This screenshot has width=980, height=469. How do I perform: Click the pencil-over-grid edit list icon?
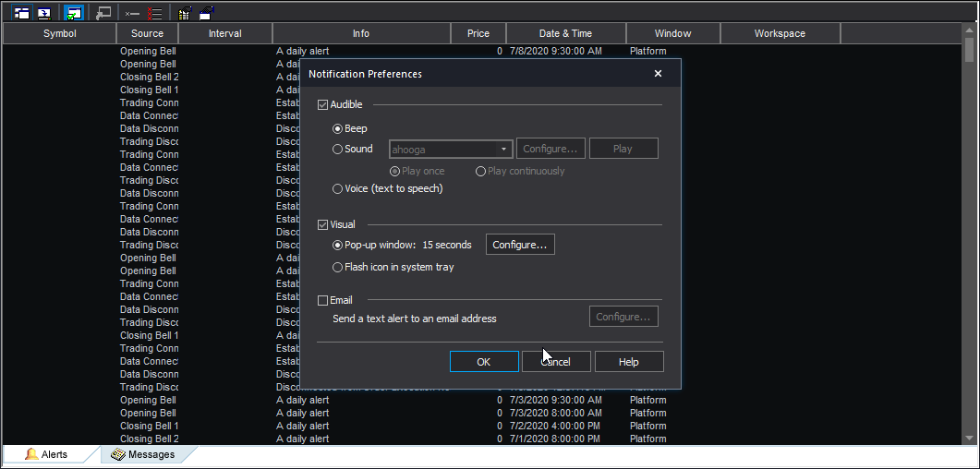[x=184, y=13]
